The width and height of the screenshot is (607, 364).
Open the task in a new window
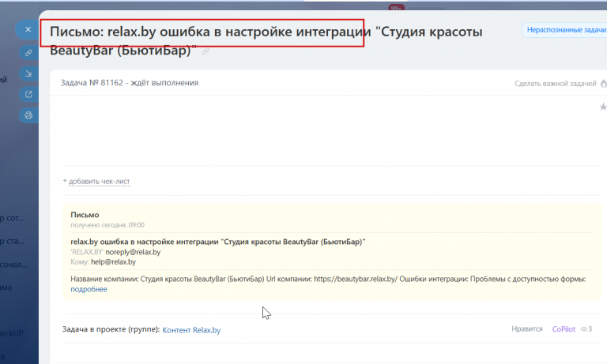[28, 95]
